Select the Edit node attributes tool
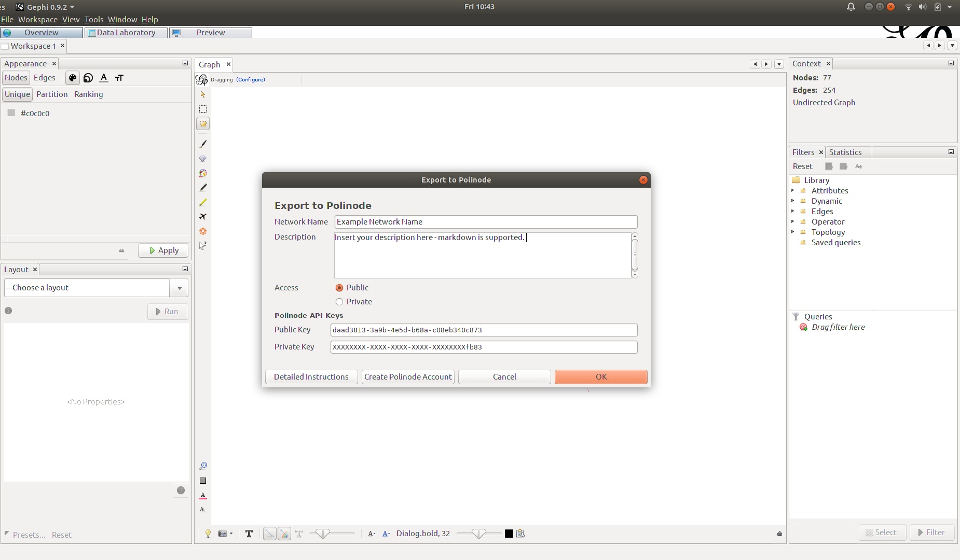Image resolution: width=960 pixels, height=560 pixels. (x=203, y=246)
